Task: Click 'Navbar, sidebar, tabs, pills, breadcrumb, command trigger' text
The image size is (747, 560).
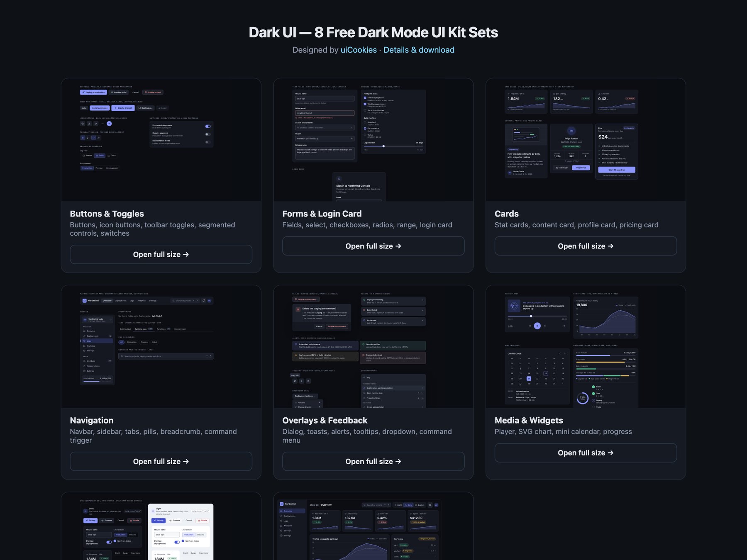Action: pos(153,436)
